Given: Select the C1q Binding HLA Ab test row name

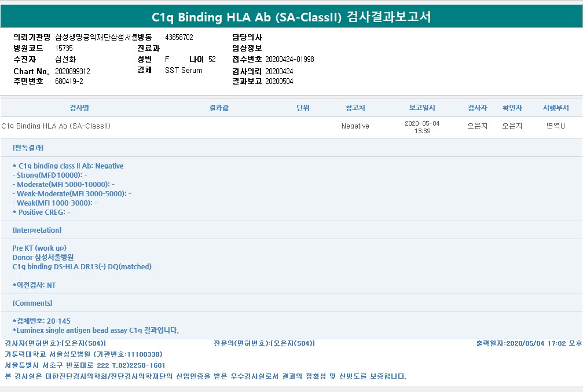Looking at the screenshot, I should coord(56,126).
